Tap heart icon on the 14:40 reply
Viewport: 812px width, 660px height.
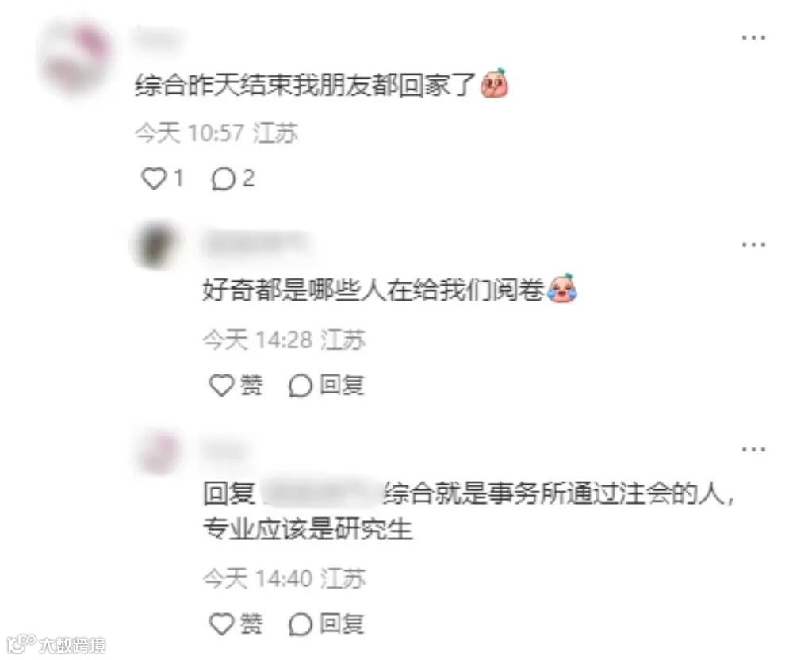(x=222, y=624)
